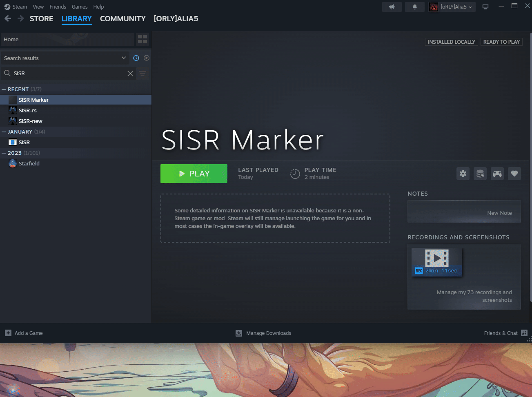Open the [ORLY]ALIA5 profile tab
Viewport: 532px width, 397px height.
click(176, 19)
